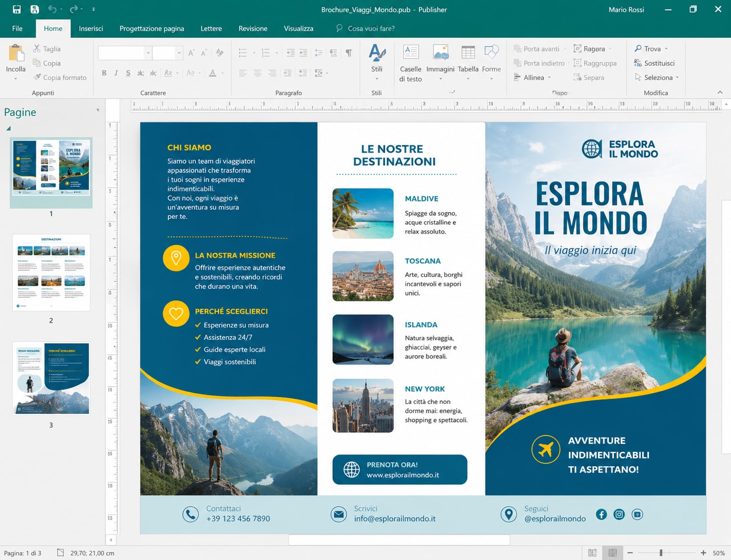Click the Undo arrow icon

52,9
